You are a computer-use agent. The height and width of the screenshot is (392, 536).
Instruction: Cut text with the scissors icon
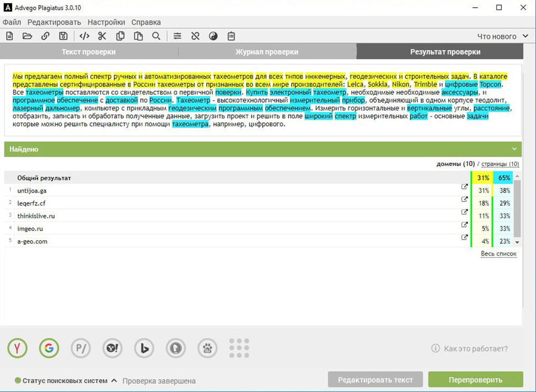click(102, 36)
